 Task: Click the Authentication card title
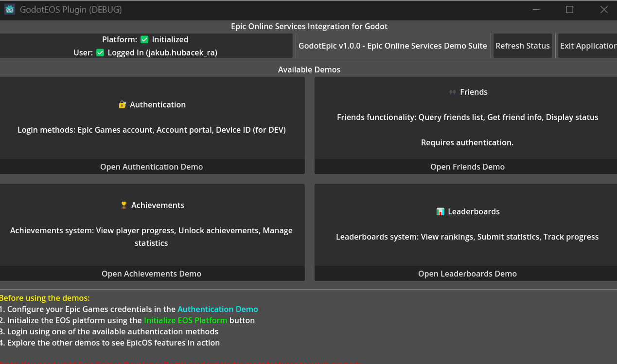click(x=158, y=104)
